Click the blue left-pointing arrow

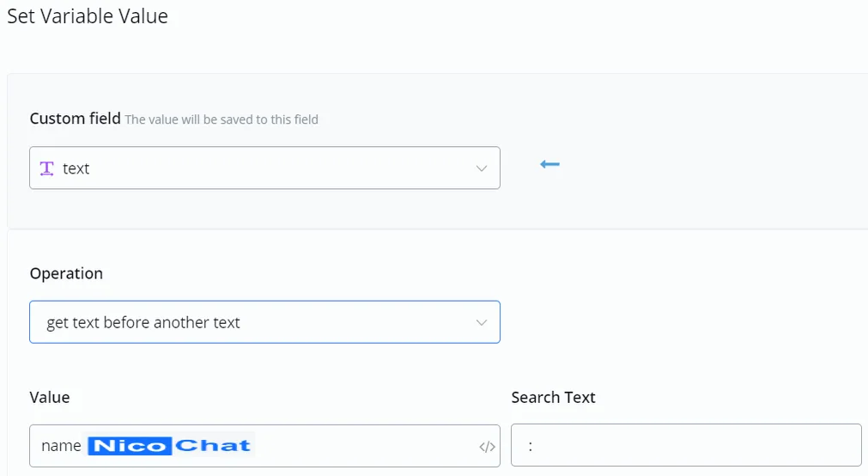(549, 164)
